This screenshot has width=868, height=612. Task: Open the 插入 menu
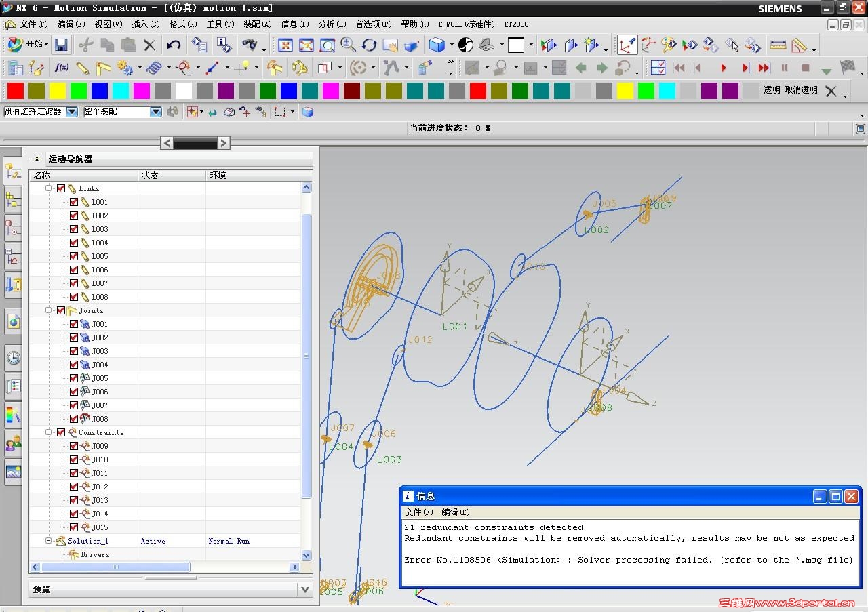[x=145, y=24]
